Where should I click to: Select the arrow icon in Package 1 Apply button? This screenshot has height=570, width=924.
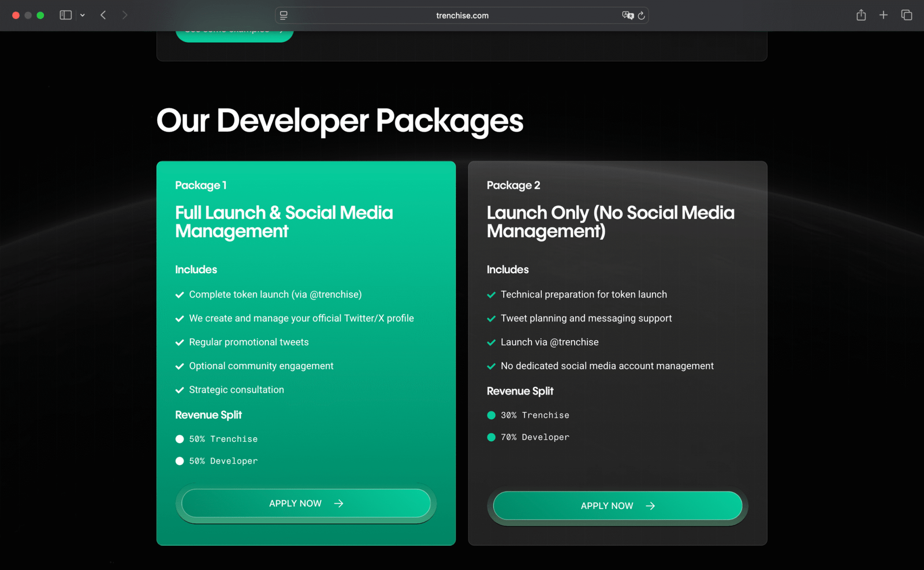pyautogui.click(x=339, y=504)
